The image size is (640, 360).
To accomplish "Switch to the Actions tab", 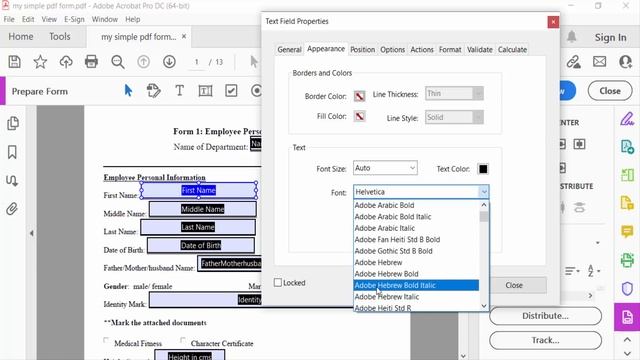I will 422,49.
